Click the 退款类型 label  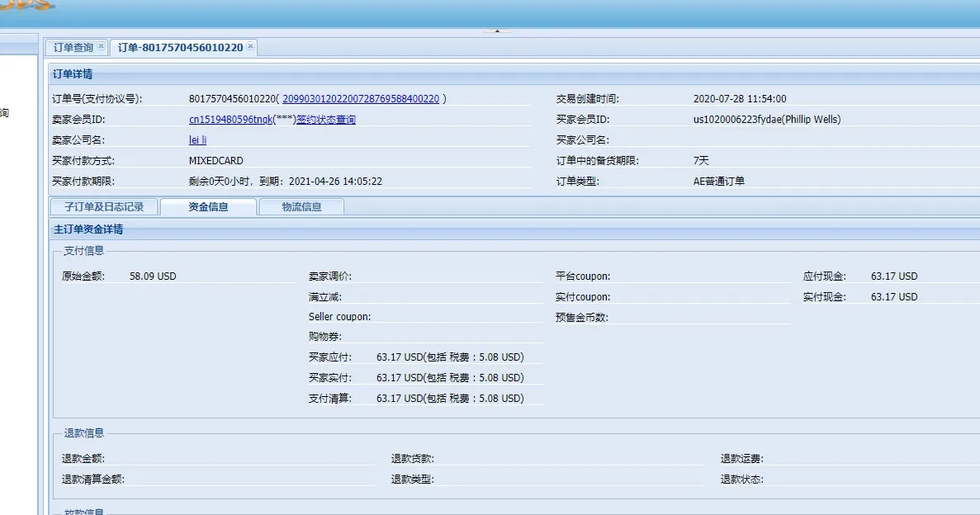coord(413,480)
